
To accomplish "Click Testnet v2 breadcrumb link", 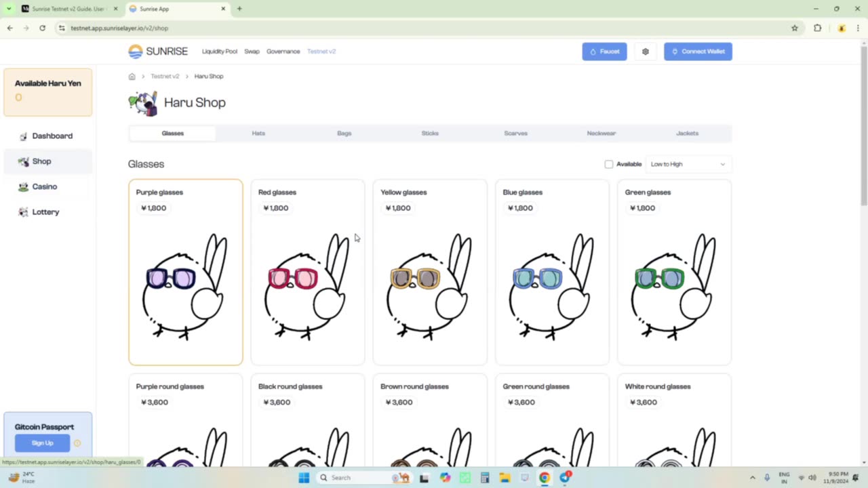I will pyautogui.click(x=165, y=77).
